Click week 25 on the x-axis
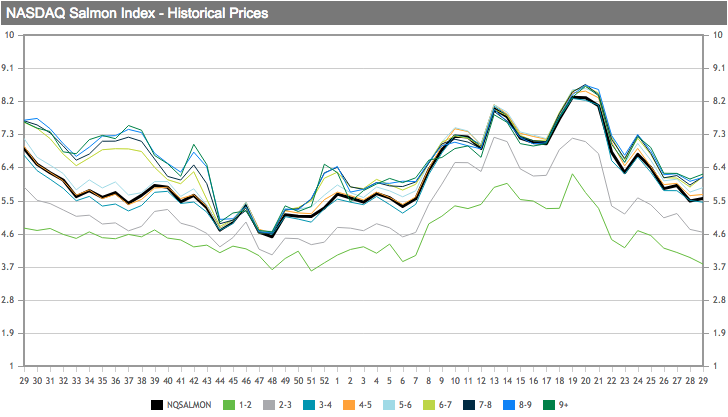Screen dimensions: 728x417 coord(651,381)
